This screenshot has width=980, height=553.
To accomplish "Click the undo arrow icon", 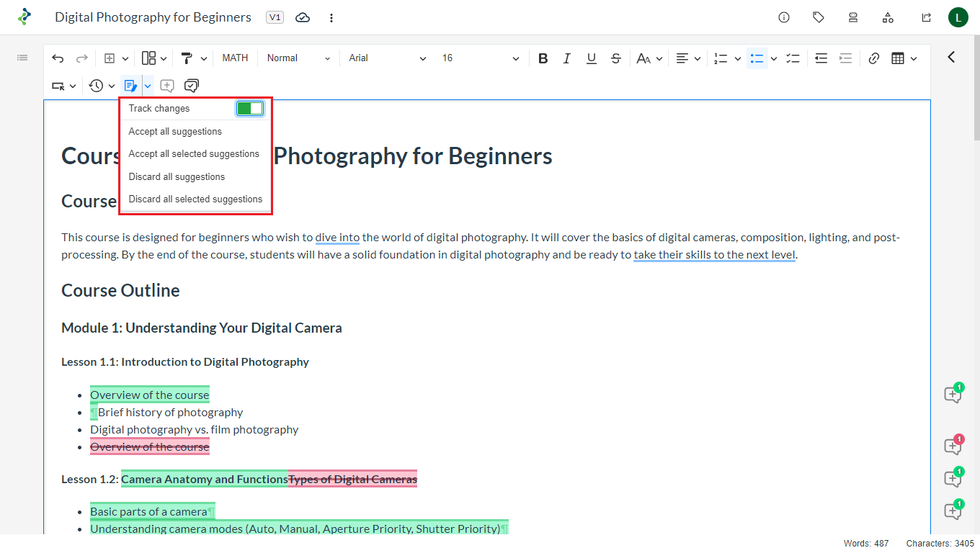I will click(x=58, y=58).
